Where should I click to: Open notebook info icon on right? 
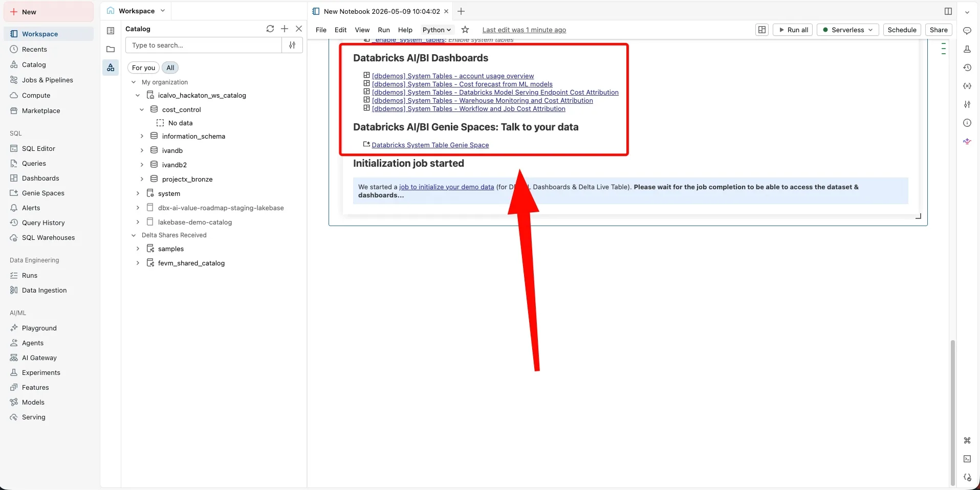pyautogui.click(x=967, y=123)
